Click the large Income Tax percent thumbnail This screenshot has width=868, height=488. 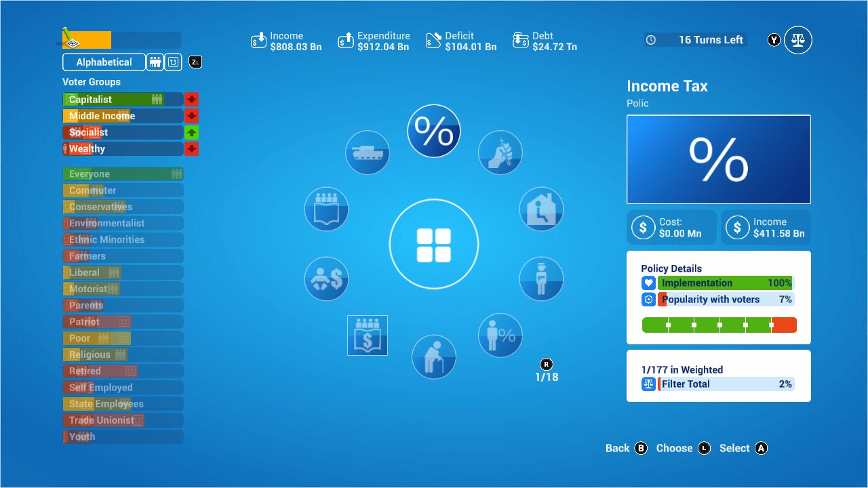(718, 159)
